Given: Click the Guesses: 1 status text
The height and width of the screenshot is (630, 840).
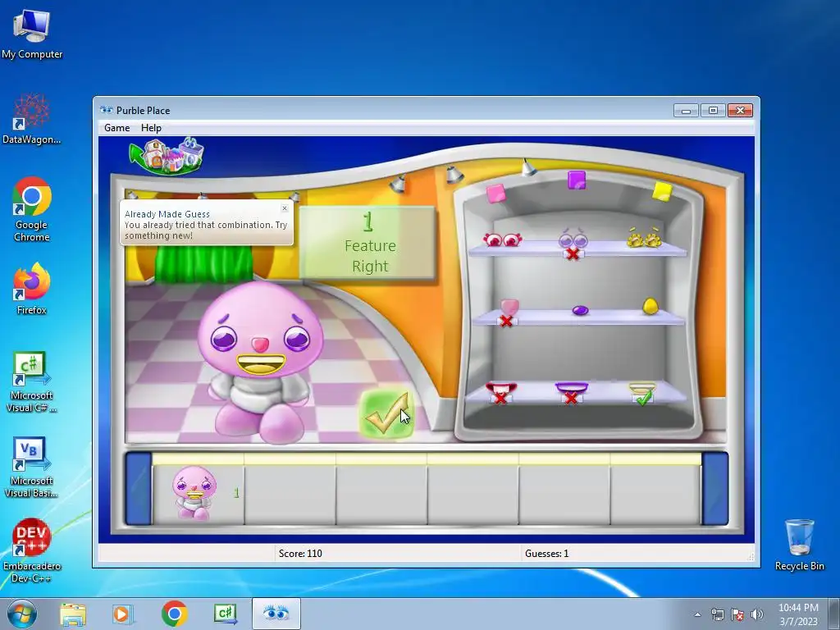Looking at the screenshot, I should (x=546, y=554).
